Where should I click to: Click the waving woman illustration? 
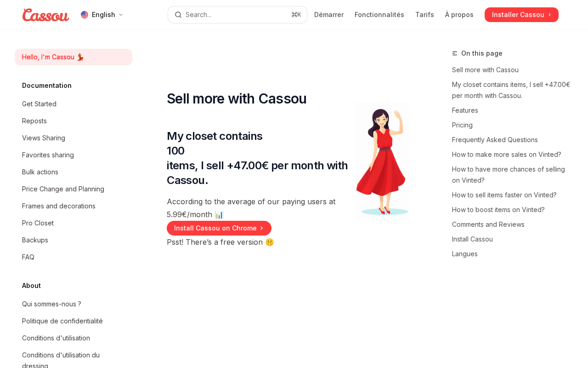tap(382, 162)
